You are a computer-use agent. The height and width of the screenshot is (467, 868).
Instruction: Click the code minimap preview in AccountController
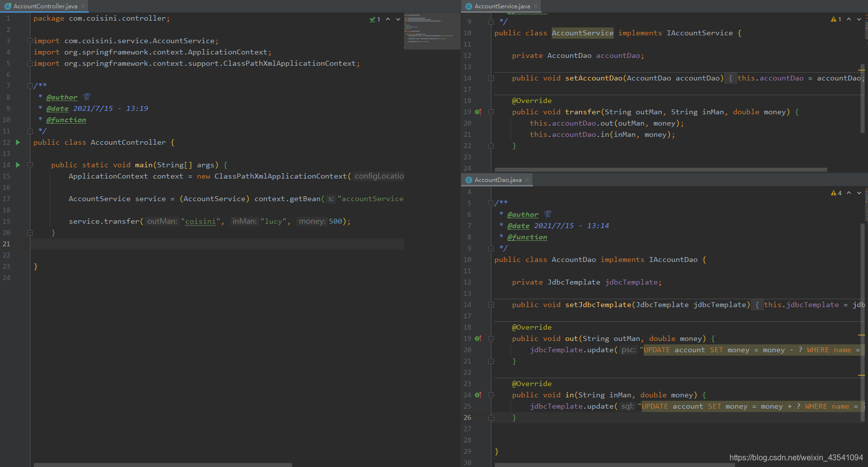[x=432, y=31]
